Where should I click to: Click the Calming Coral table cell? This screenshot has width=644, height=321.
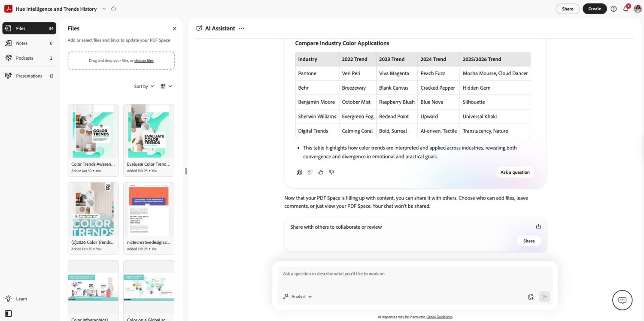coord(357,131)
